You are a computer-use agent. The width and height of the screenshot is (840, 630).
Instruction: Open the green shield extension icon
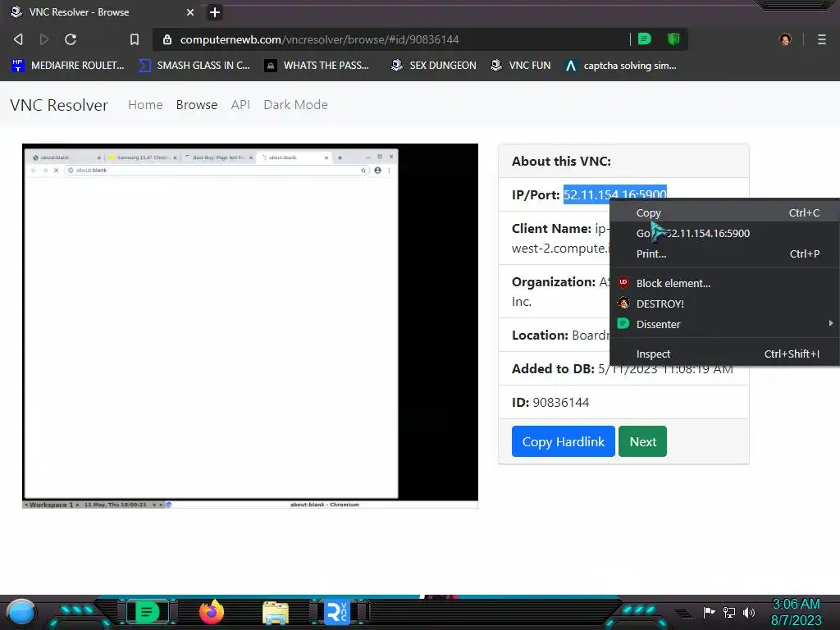(673, 39)
